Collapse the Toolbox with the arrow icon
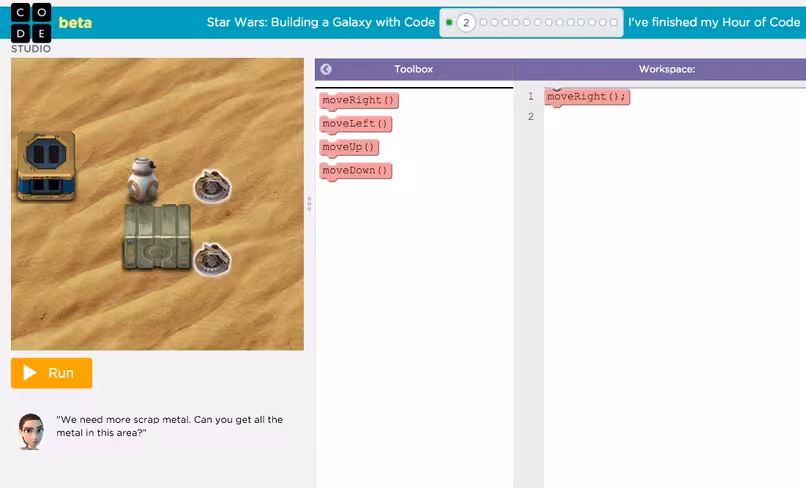The image size is (806, 488). (326, 69)
